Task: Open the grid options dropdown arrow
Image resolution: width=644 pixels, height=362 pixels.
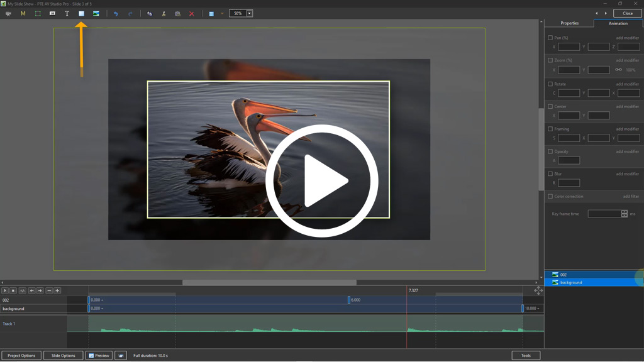Action: (222, 14)
